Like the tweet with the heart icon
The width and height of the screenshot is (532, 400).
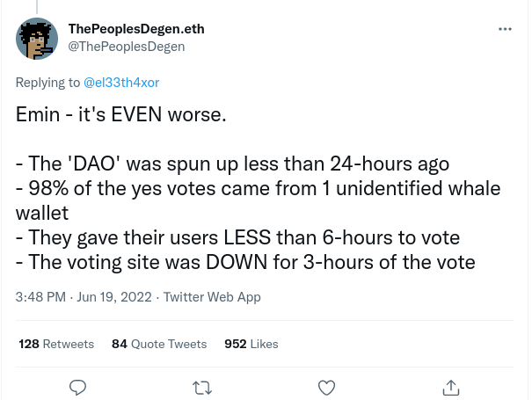coord(326,386)
